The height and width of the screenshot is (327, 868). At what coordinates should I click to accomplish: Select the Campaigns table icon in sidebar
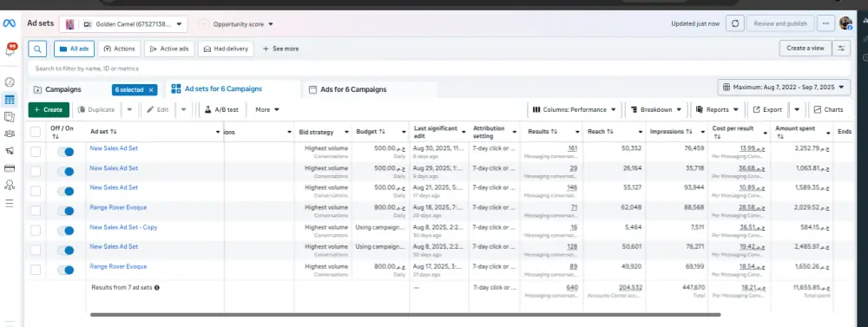coord(10,100)
